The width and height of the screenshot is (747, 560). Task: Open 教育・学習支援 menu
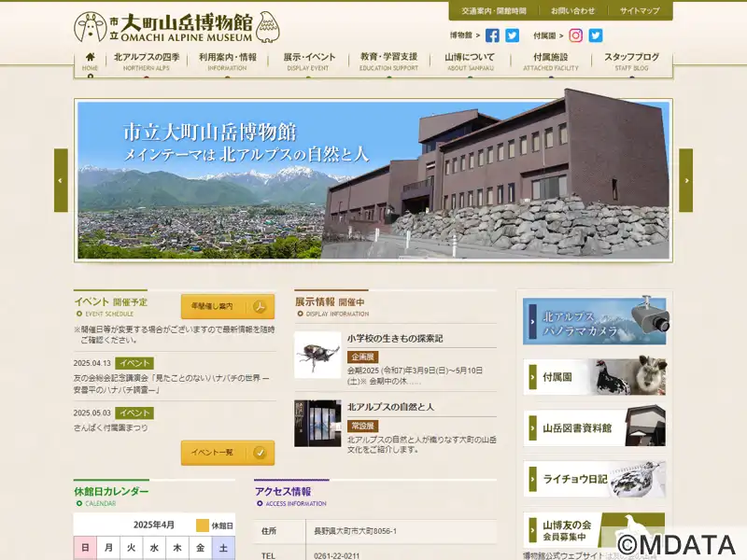point(388,62)
